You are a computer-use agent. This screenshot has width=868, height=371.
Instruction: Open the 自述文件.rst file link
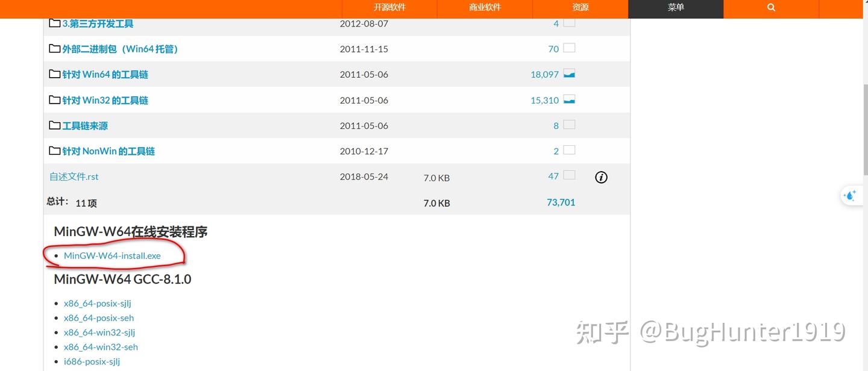74,176
